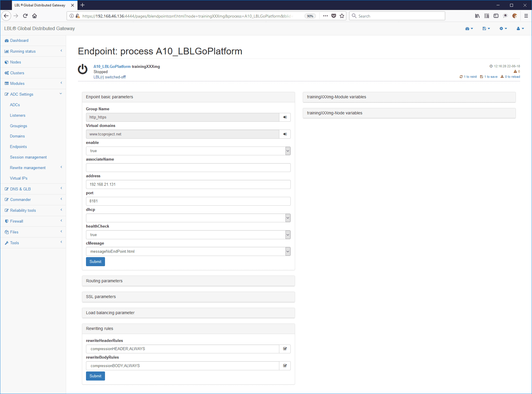Collapse the Enpoint basic parameters panel
Image resolution: width=532 pixels, height=394 pixels.
[188, 97]
